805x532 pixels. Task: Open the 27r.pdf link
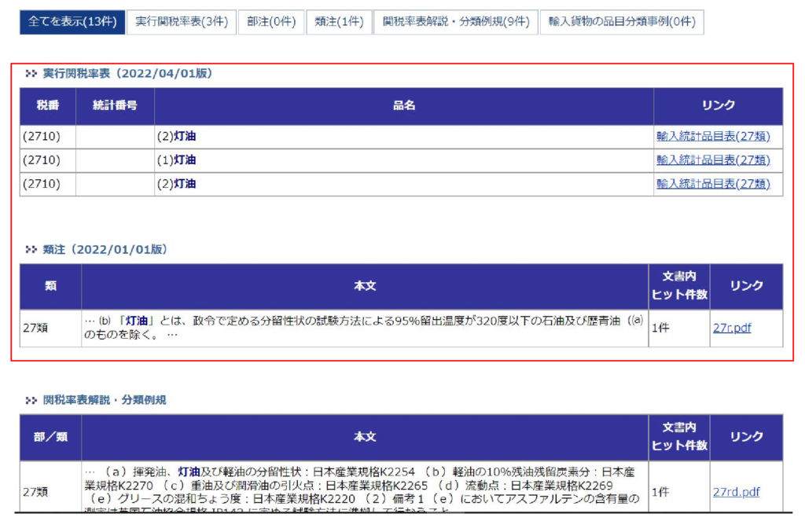point(731,328)
